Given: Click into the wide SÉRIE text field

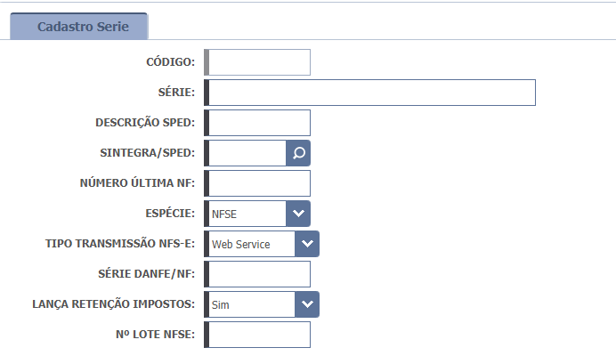Looking at the screenshot, I should tap(371, 93).
